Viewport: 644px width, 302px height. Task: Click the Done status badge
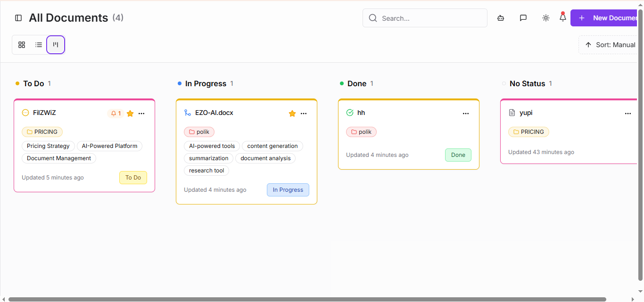coord(458,155)
